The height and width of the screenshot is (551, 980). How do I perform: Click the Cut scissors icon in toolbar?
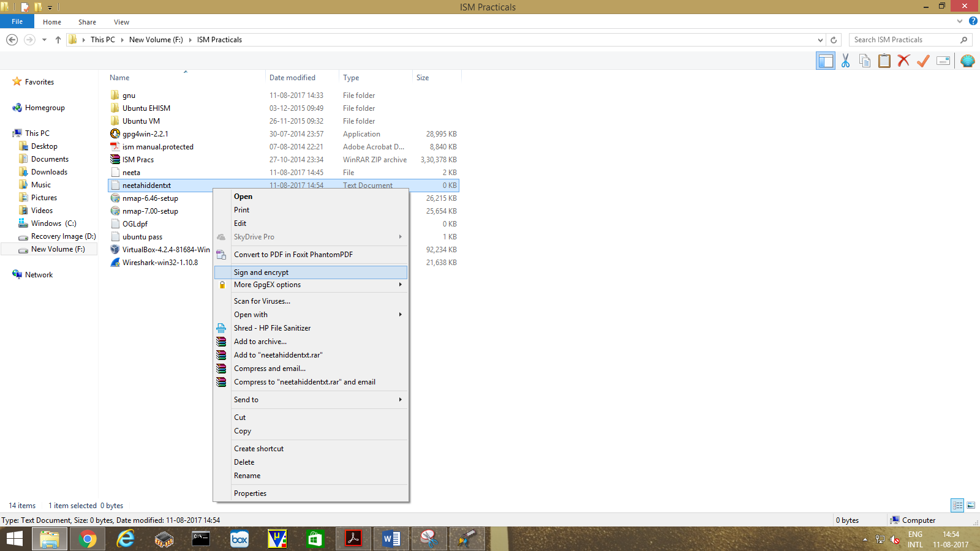[x=845, y=61]
